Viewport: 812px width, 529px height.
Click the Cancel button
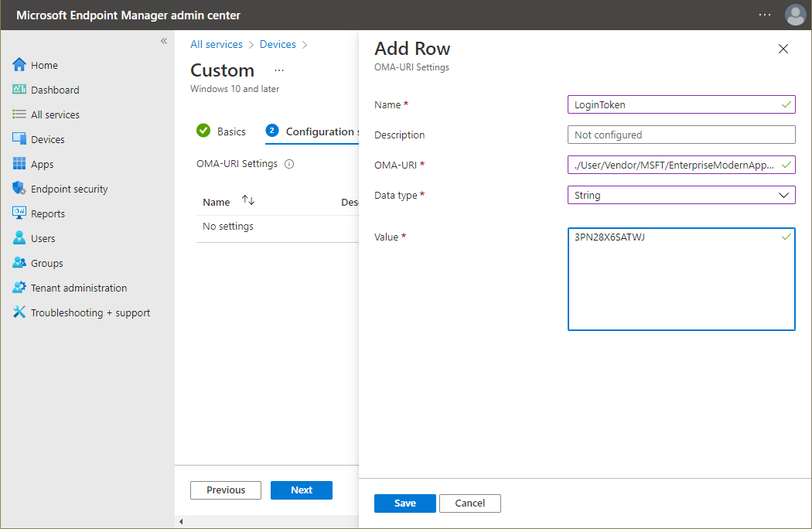[x=469, y=503]
